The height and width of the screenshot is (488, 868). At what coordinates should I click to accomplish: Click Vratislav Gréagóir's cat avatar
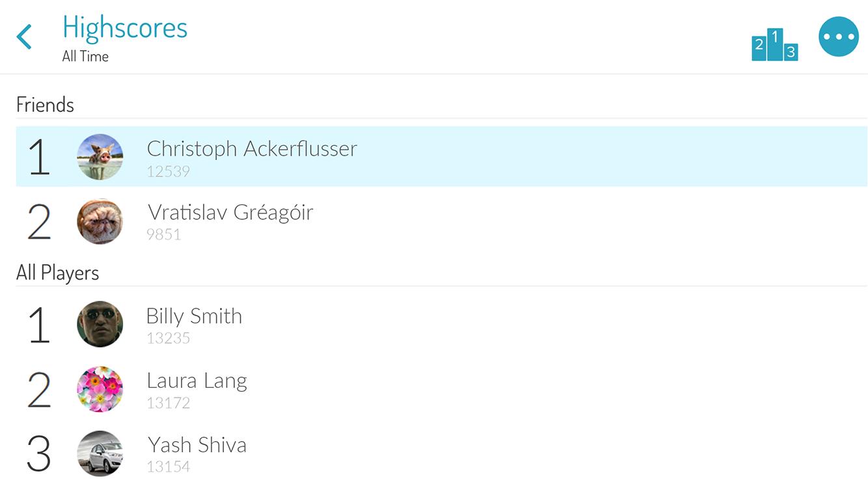tap(100, 221)
